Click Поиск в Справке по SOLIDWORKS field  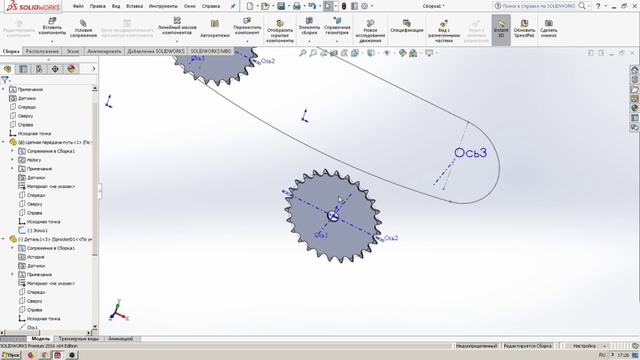click(538, 6)
